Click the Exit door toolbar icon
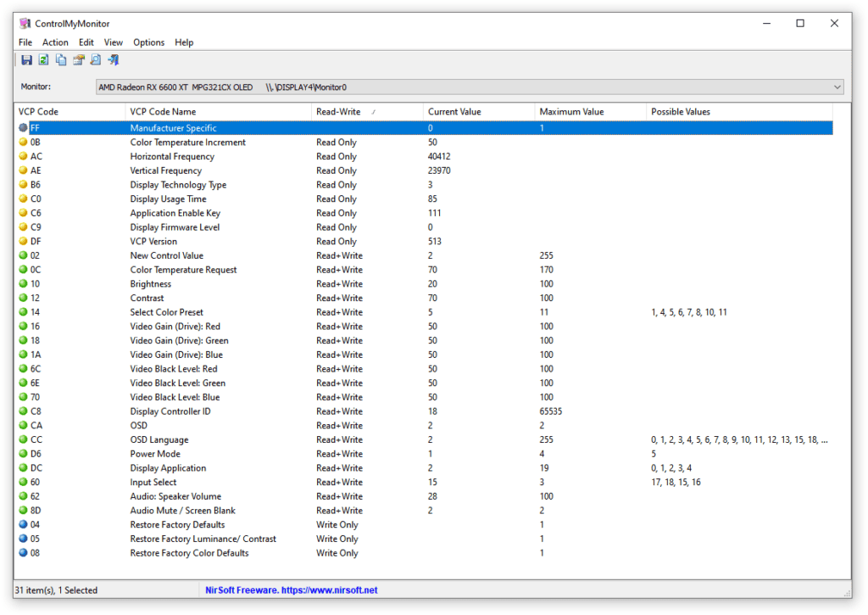 click(x=113, y=59)
